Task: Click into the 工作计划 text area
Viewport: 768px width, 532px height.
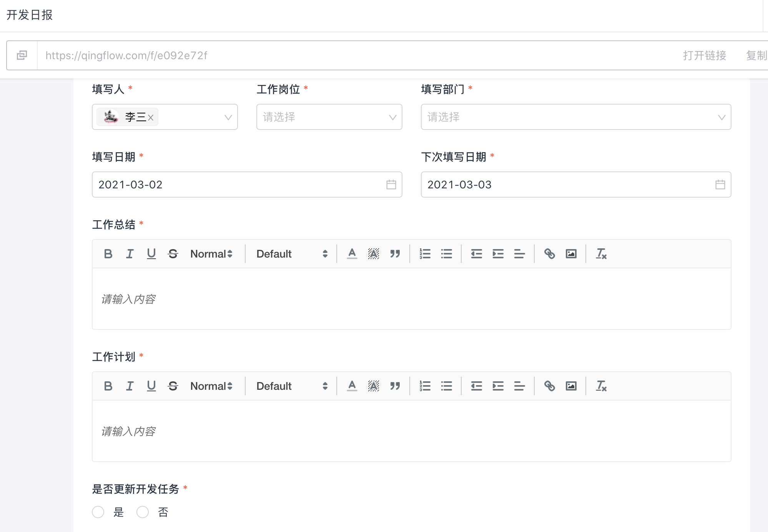Action: tap(411, 431)
